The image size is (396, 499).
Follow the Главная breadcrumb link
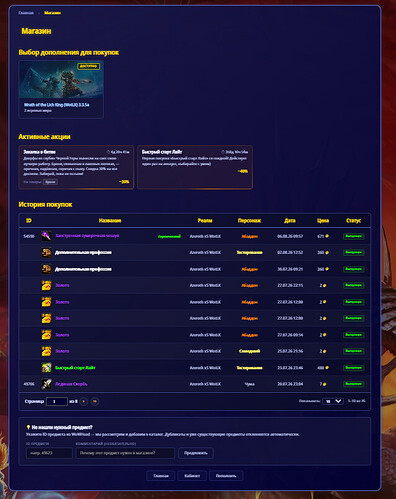tap(26, 13)
